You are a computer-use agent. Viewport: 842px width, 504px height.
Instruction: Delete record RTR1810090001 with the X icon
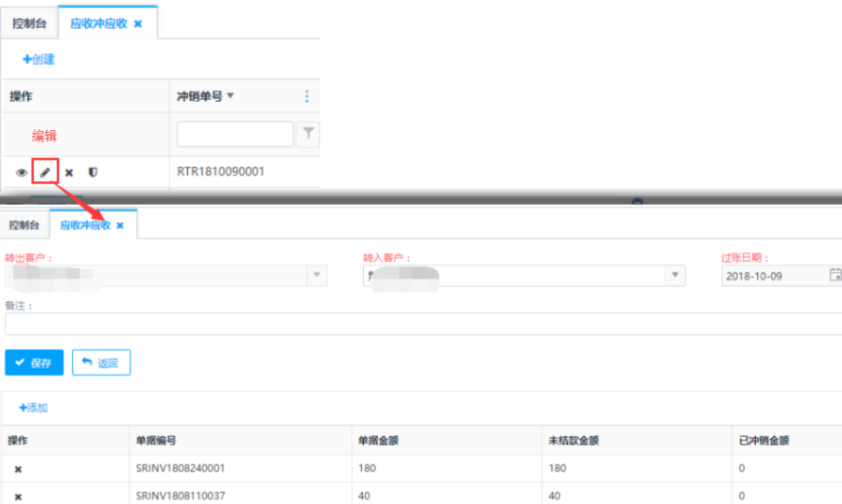[69, 173]
